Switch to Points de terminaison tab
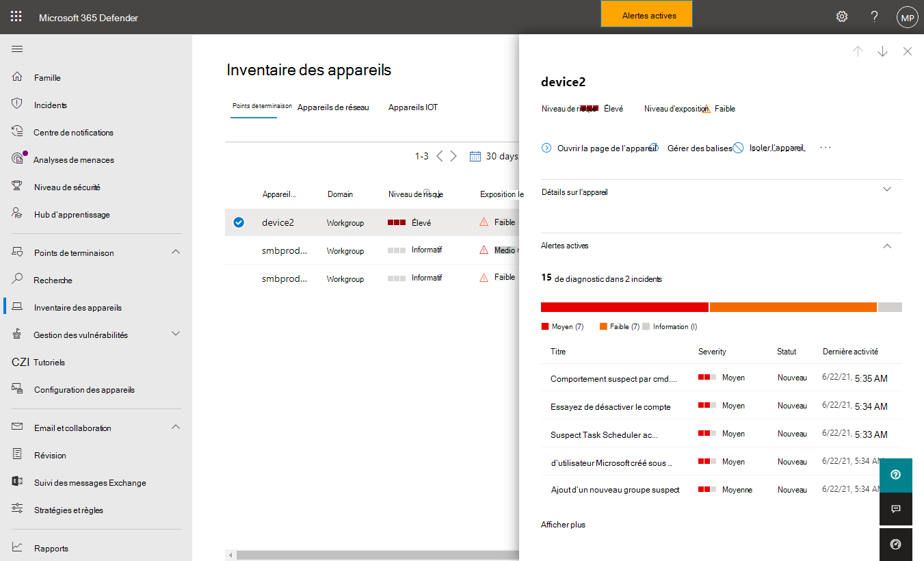The height and width of the screenshot is (561, 924). click(262, 106)
